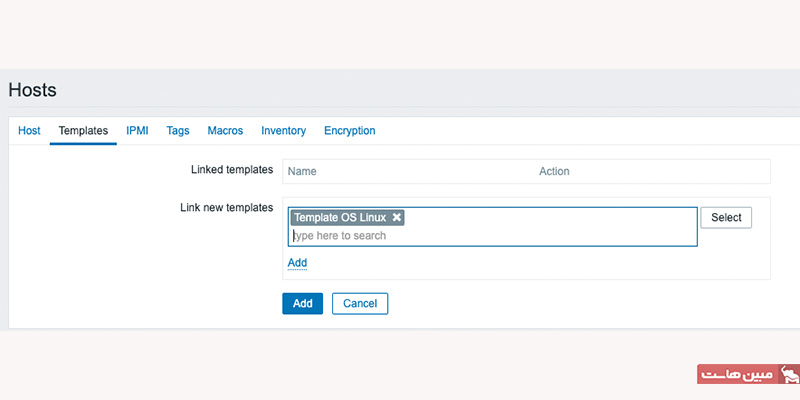This screenshot has width=800, height=400.
Task: Remove the Template OS Linux tag
Action: pos(397,217)
